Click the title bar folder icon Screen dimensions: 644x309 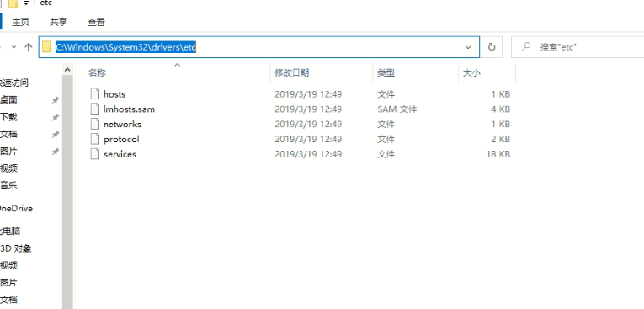13,3
